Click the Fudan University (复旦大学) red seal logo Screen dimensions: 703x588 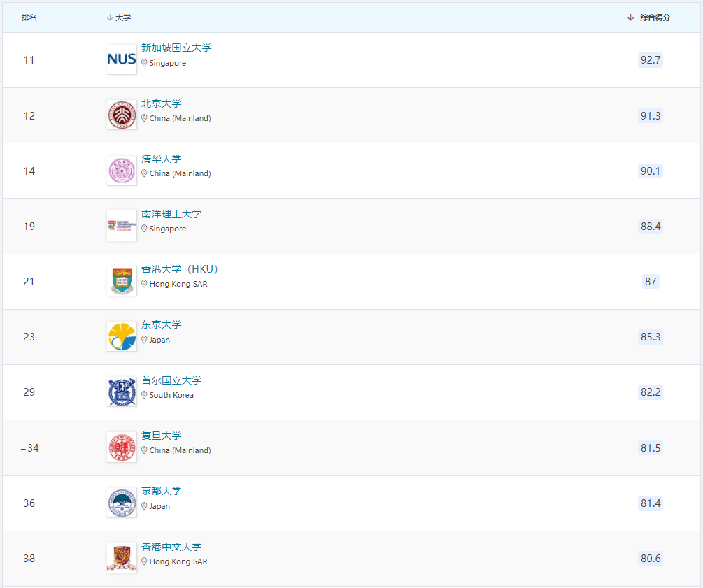click(x=122, y=447)
